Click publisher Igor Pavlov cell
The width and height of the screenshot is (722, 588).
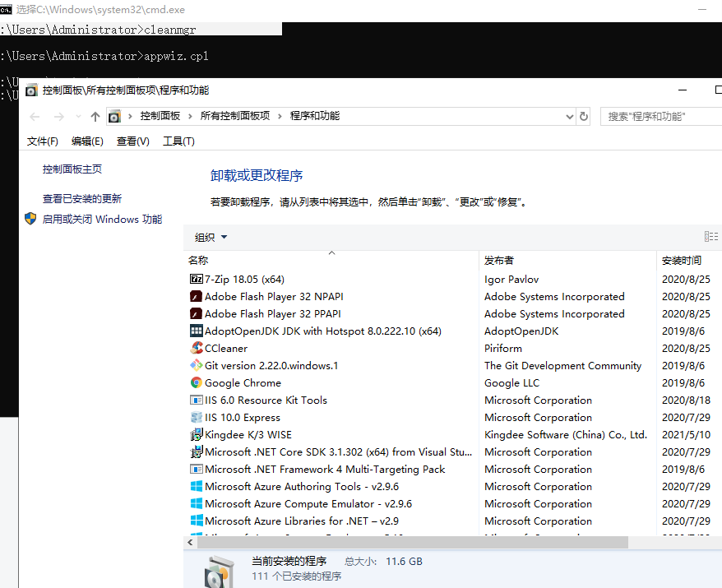click(x=511, y=279)
